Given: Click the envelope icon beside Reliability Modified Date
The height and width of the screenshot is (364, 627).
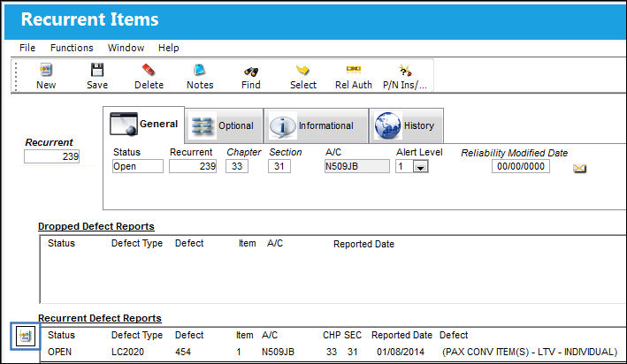Looking at the screenshot, I should tap(579, 169).
